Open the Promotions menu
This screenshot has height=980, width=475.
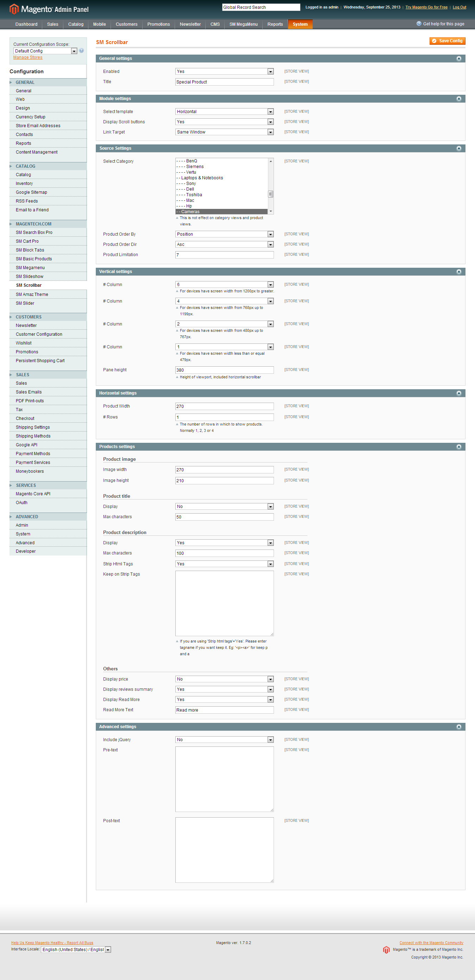point(158,24)
